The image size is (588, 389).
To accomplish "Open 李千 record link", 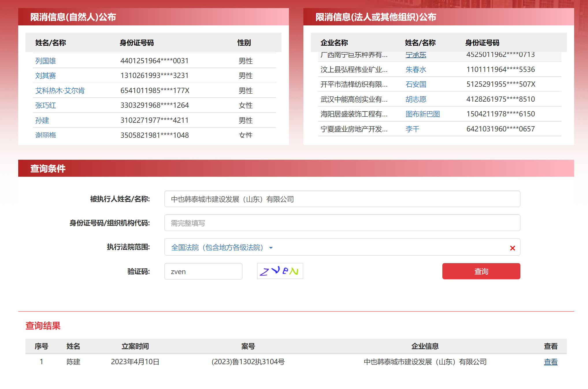I will (x=412, y=129).
